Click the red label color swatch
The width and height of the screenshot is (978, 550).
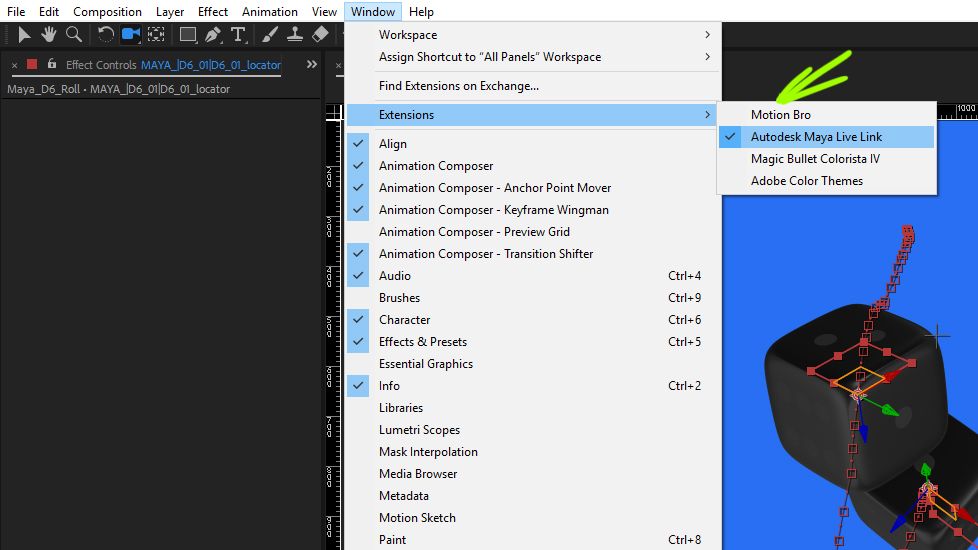(x=32, y=65)
